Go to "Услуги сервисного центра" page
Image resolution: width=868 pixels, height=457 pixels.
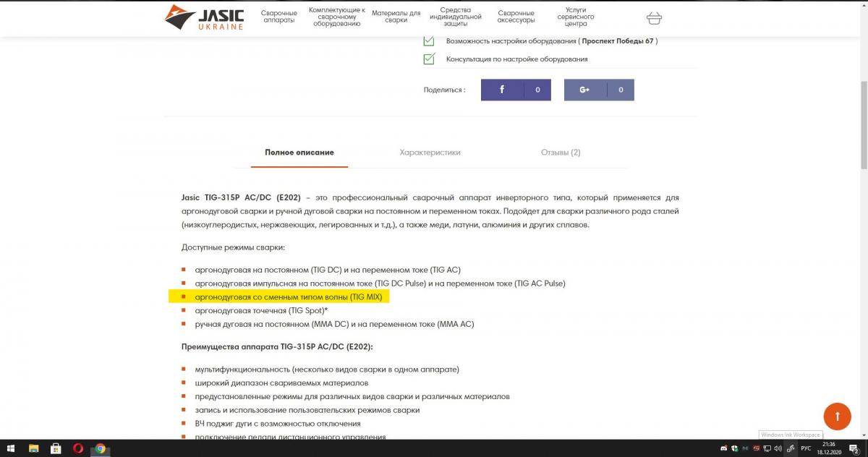pyautogui.click(x=576, y=17)
